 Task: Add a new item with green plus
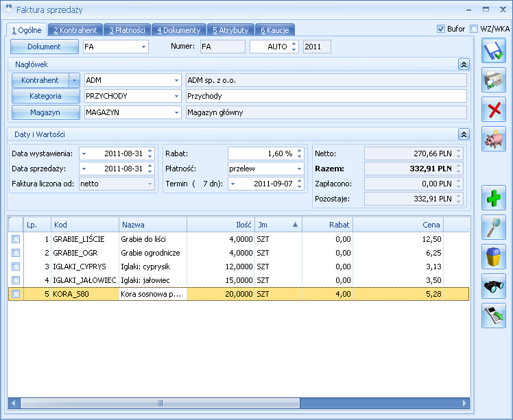point(494,197)
